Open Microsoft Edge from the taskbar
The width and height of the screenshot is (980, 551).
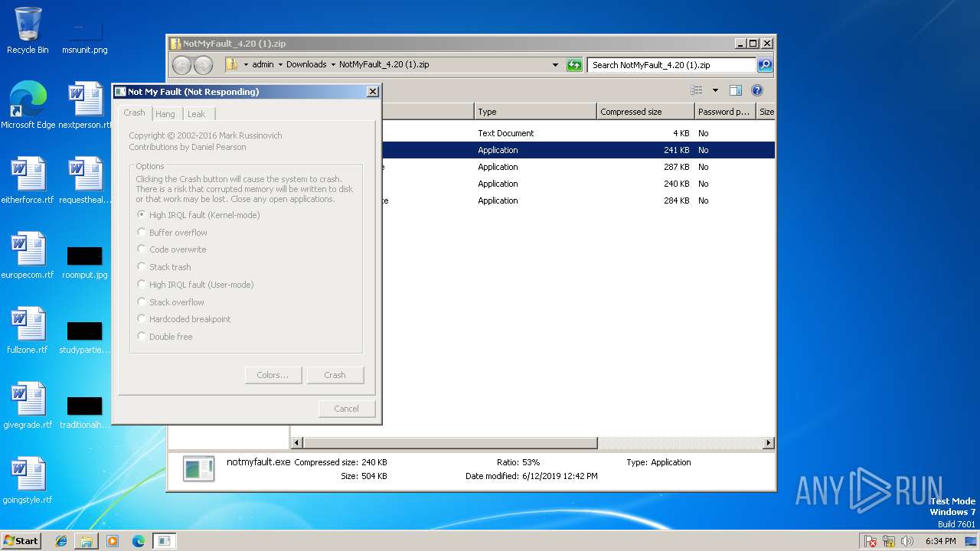coord(139,541)
